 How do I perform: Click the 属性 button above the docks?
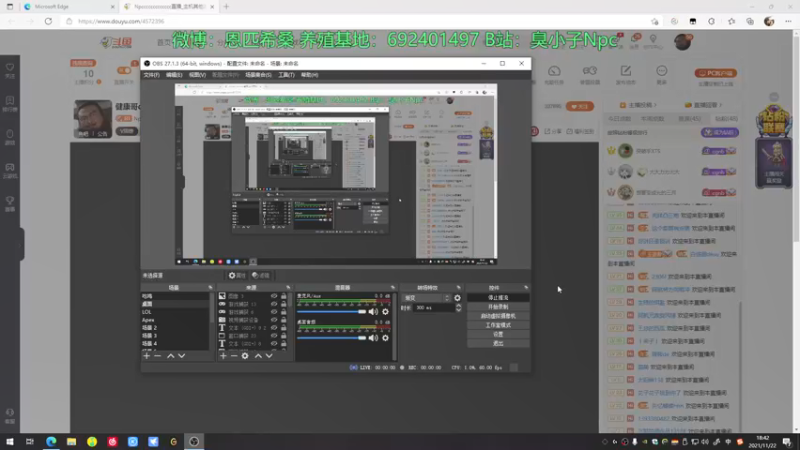[x=237, y=276]
